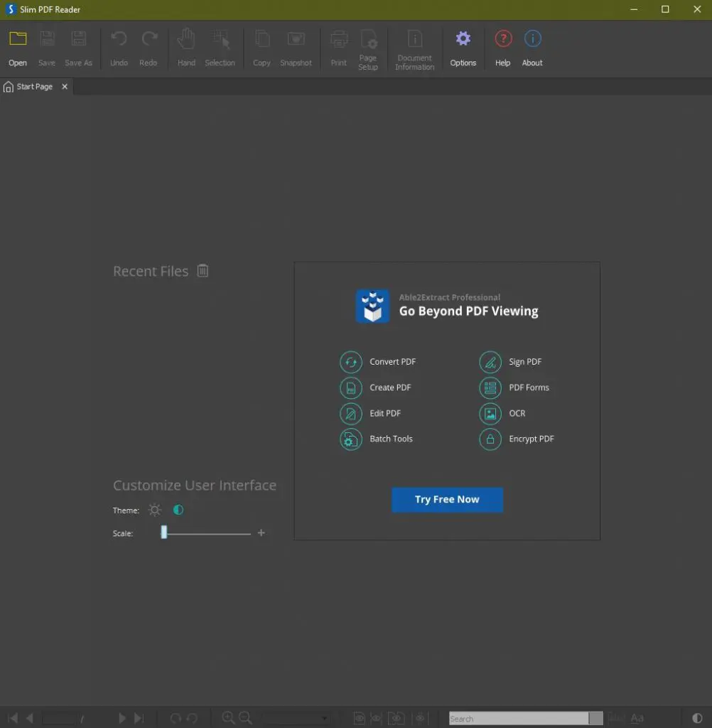Open the search box dropdown button
712x728 pixels.
[596, 718]
